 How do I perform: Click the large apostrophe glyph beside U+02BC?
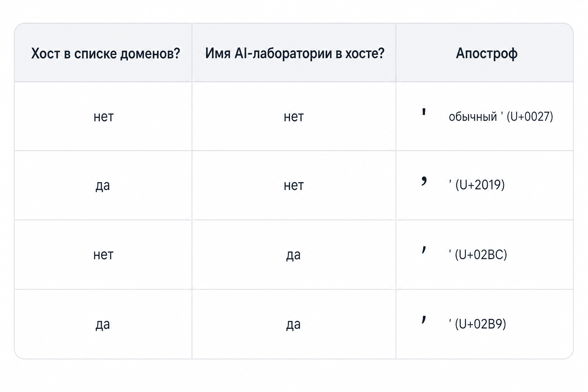pyautogui.click(x=424, y=250)
